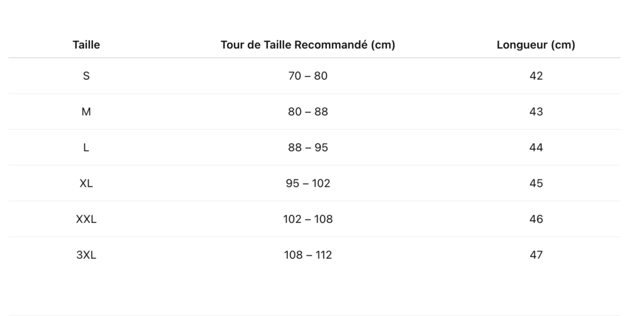Select waist range 102 – 108

tap(308, 219)
